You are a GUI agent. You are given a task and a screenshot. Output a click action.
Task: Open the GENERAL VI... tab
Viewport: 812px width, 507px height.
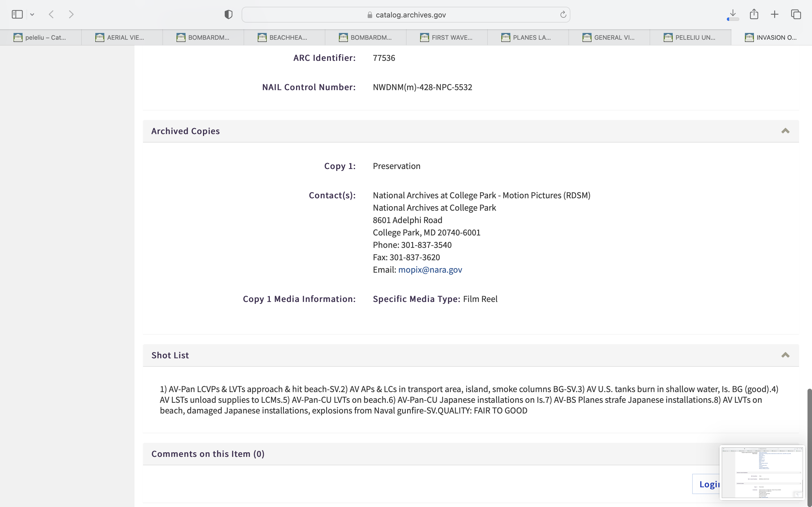tap(609, 37)
